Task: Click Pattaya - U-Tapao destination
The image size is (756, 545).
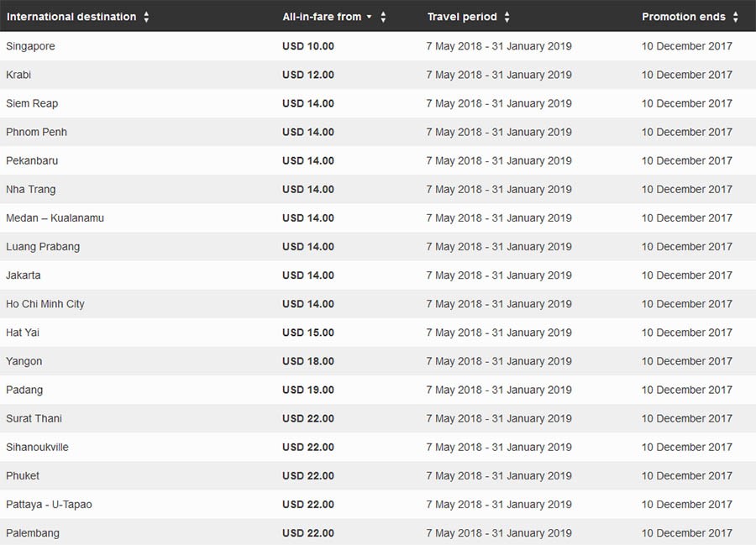Action: 49,504
